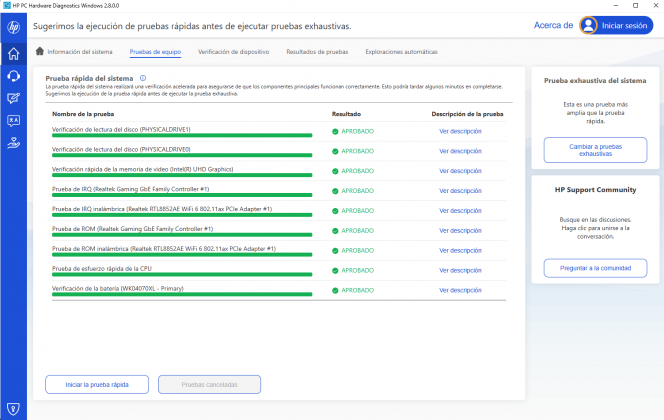Open the hand service sidebar icon

[x=14, y=143]
